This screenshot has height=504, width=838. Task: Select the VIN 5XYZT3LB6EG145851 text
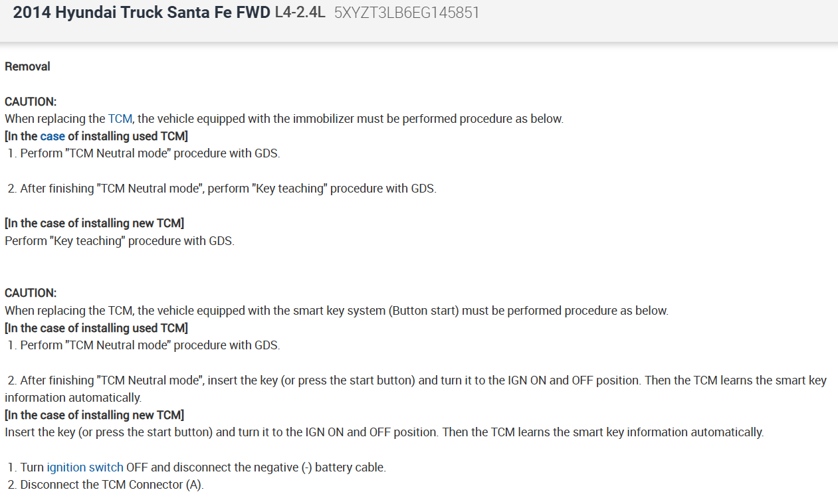click(x=406, y=13)
